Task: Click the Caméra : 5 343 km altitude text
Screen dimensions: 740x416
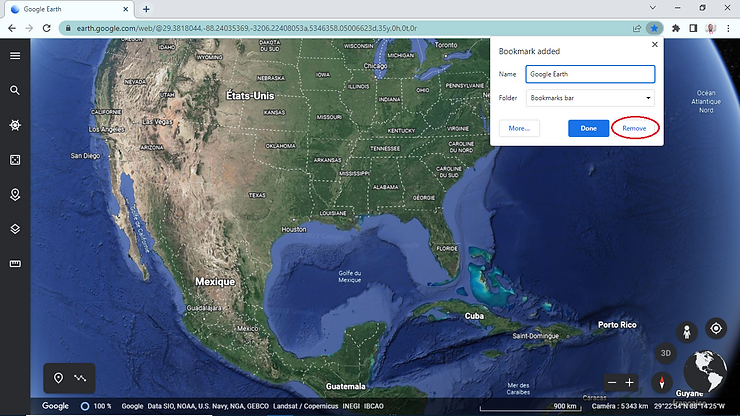Action: tap(620, 406)
